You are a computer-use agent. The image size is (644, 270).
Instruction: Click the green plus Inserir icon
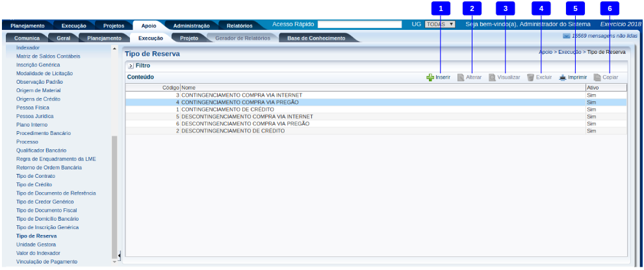coord(430,77)
